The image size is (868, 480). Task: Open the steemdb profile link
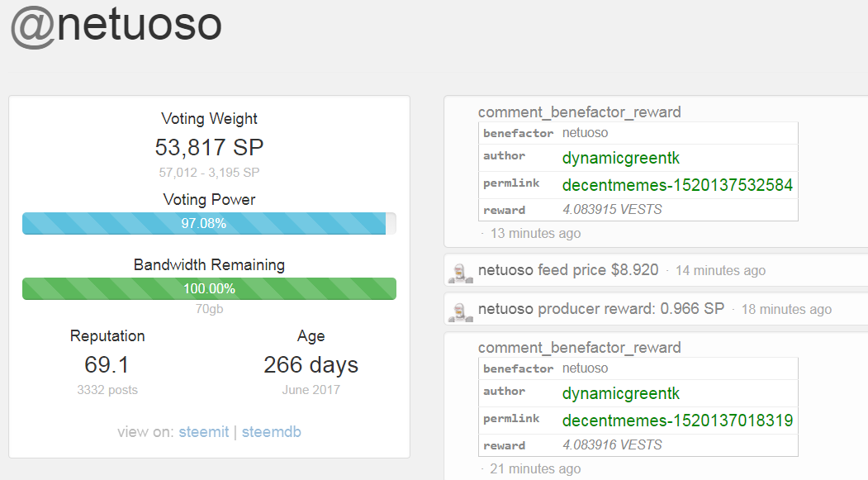click(x=273, y=432)
